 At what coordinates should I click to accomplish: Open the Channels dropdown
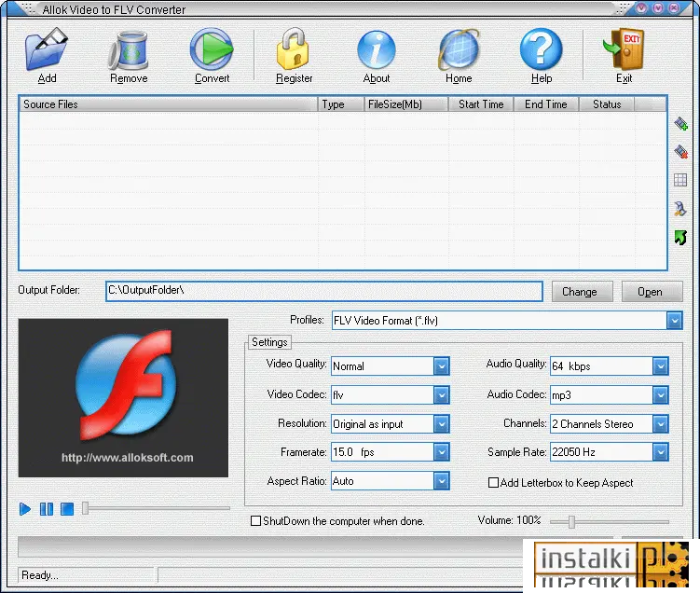pos(660,424)
